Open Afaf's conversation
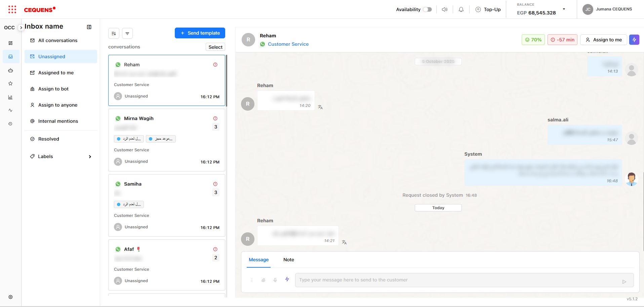Screen dimensions: 644x307 pyautogui.click(x=167, y=265)
